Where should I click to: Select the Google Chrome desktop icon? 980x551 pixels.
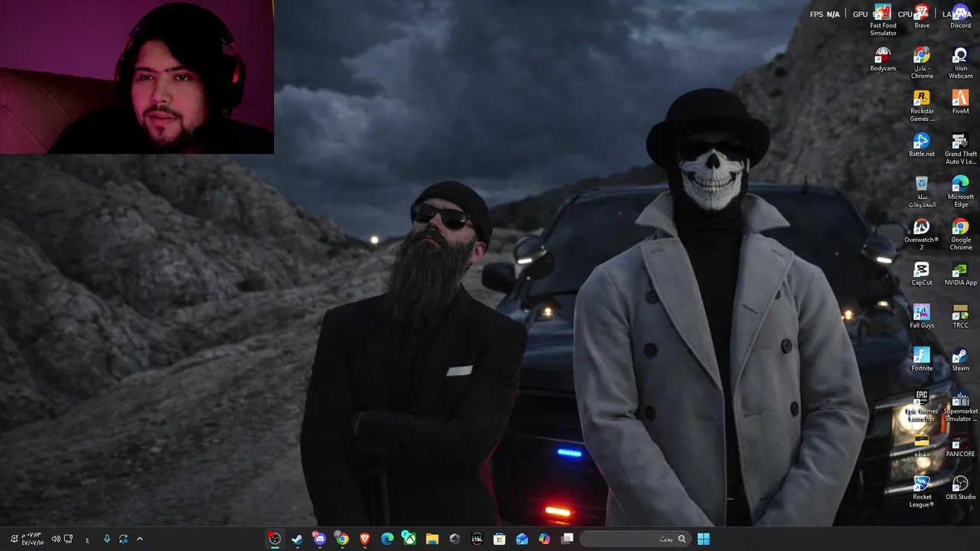[960, 235]
